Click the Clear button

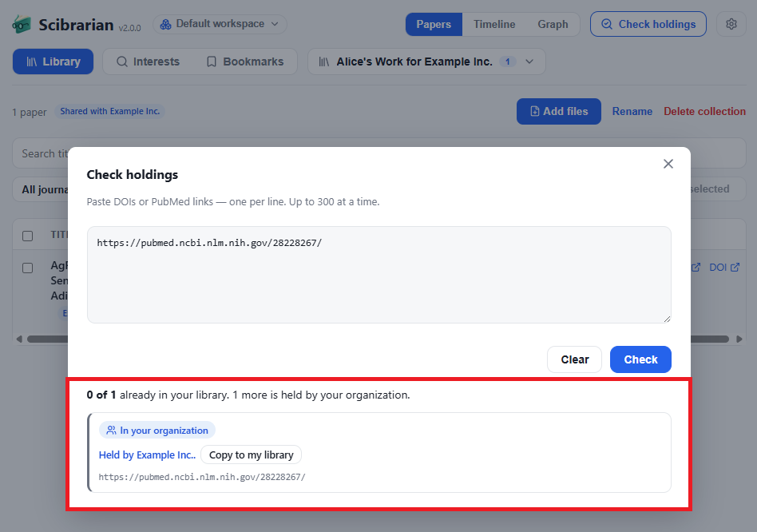coord(574,359)
